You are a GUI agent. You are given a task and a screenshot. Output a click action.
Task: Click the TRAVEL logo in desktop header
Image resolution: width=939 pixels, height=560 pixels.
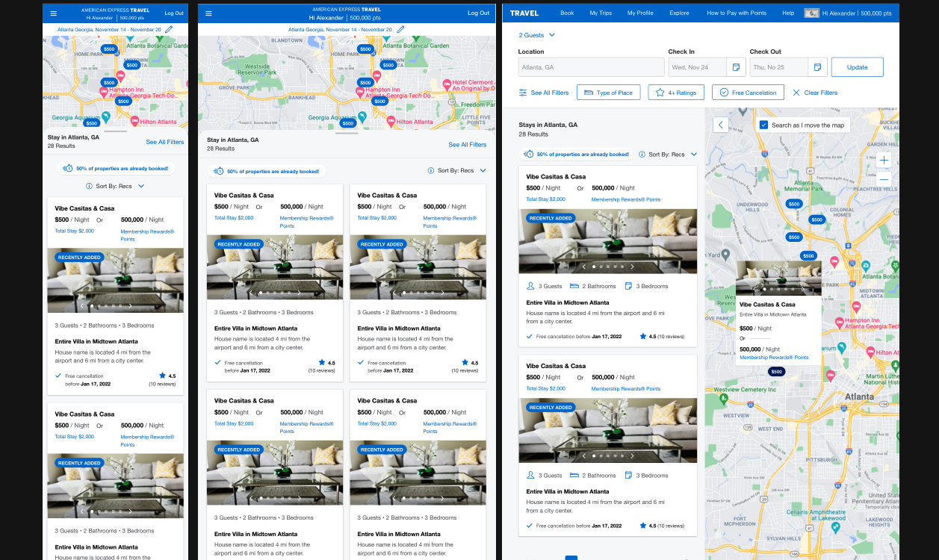coord(524,13)
